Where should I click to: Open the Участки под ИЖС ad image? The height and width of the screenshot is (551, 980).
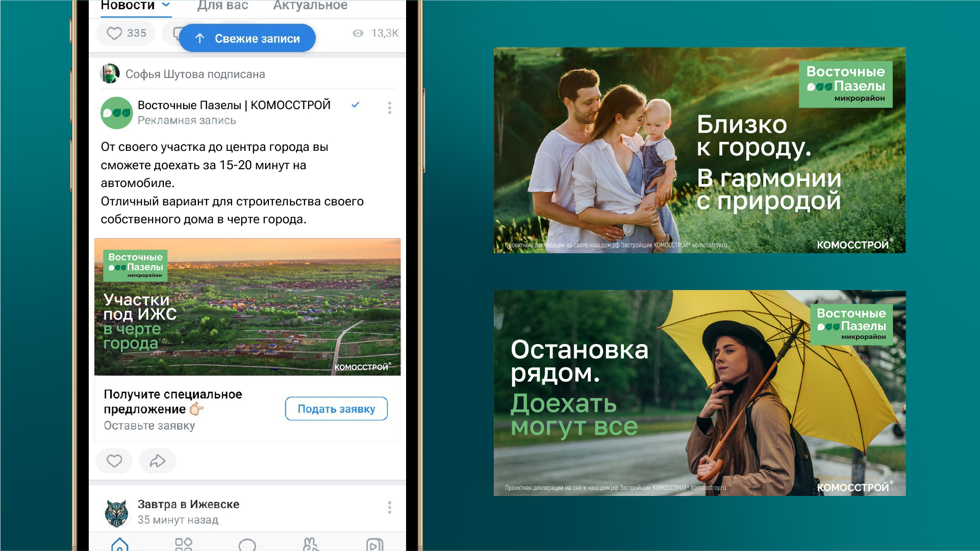point(247,307)
